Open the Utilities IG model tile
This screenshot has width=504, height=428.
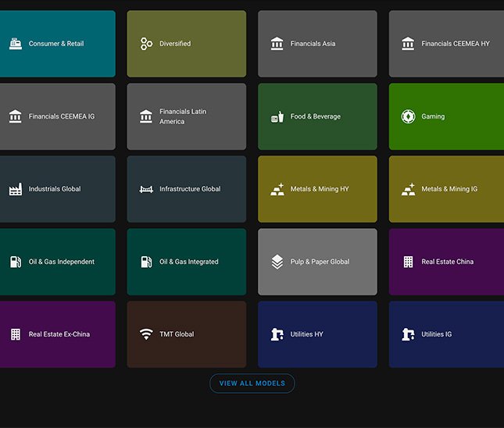tap(446, 334)
